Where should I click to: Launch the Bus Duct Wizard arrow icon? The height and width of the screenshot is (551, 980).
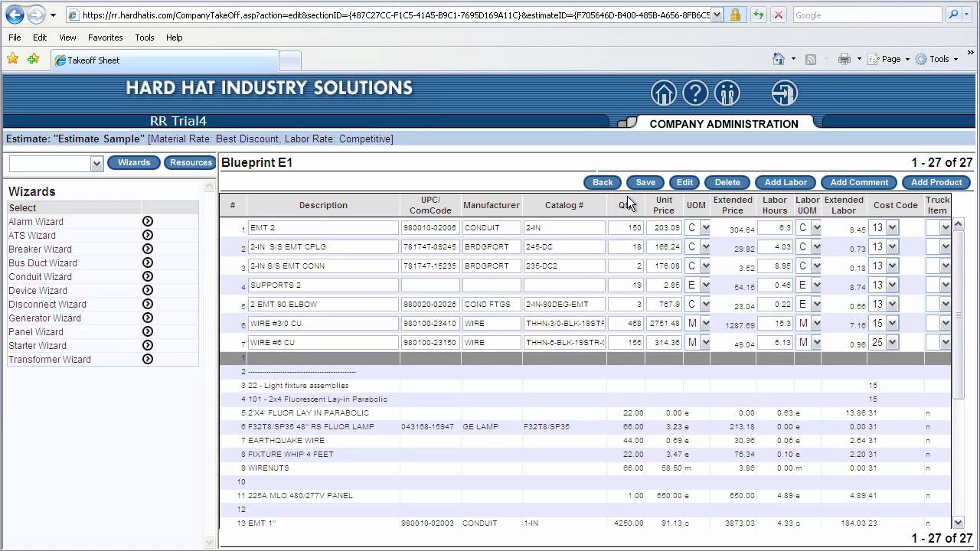point(148,262)
